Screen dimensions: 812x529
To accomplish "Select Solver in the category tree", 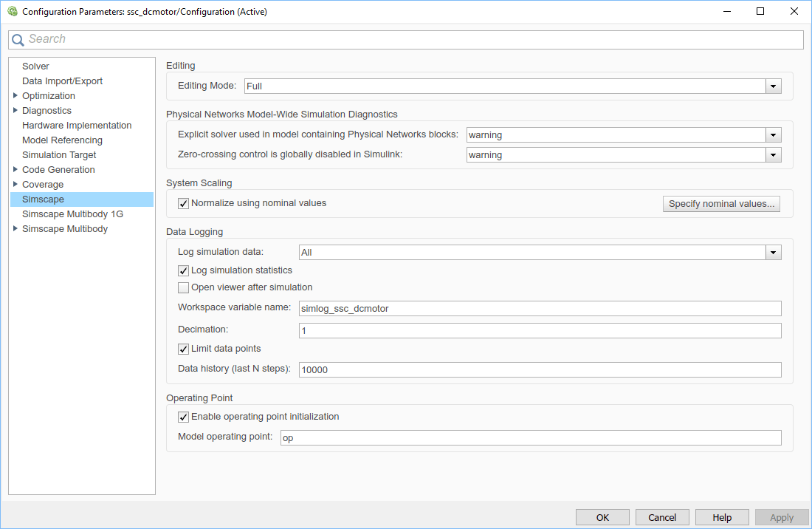I will (x=35, y=66).
